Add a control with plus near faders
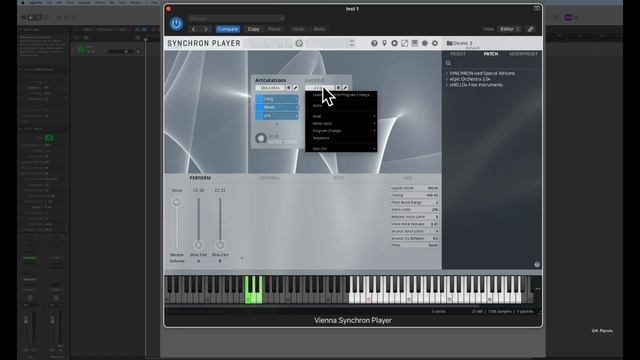 (x=242, y=258)
